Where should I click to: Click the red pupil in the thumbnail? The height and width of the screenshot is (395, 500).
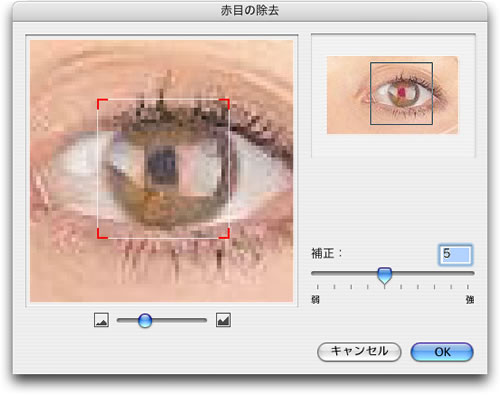[x=402, y=92]
